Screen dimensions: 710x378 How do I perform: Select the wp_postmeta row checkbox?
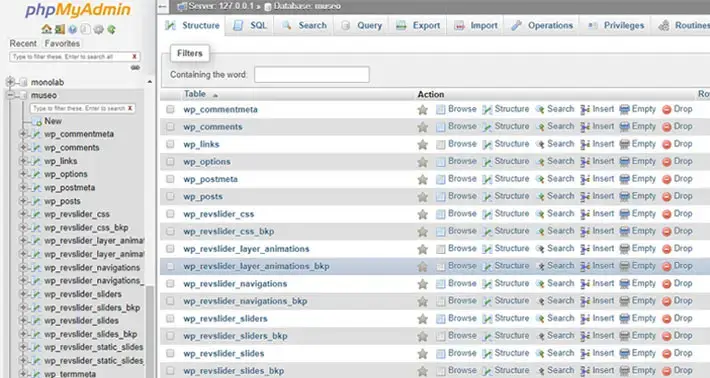170,179
